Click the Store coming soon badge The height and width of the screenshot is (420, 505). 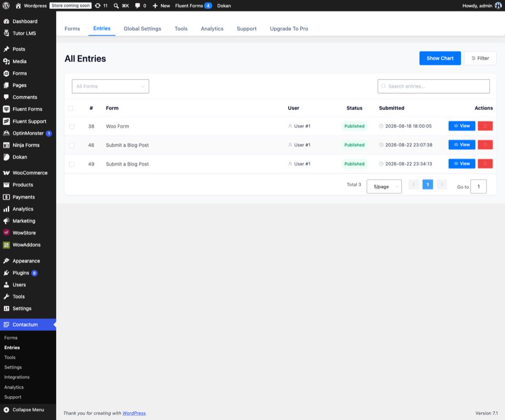point(70,5)
